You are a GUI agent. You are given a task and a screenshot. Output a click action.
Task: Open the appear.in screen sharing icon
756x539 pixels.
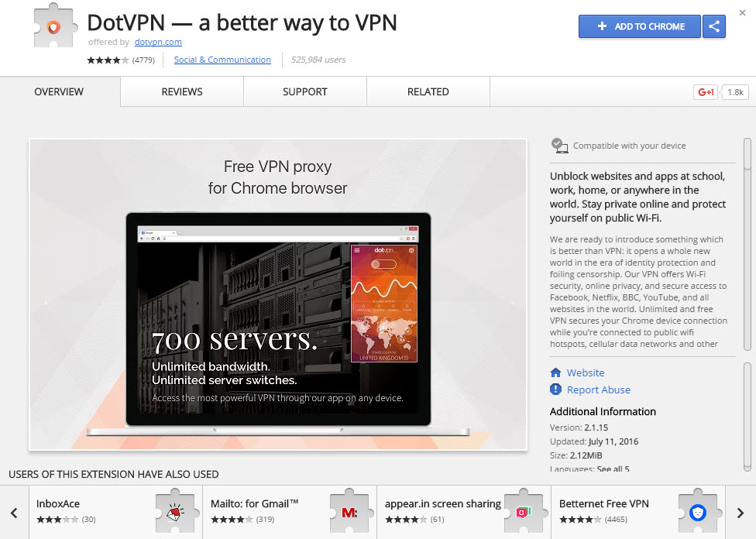[x=524, y=512]
